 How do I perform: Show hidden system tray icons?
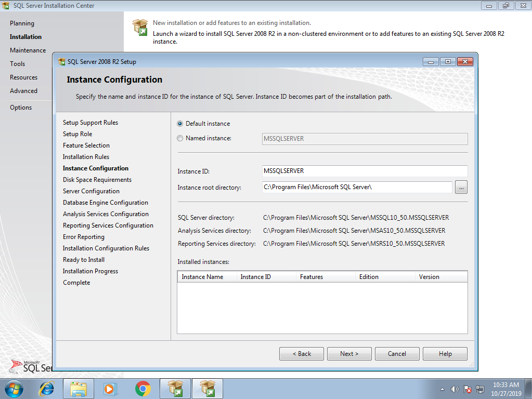(442, 389)
